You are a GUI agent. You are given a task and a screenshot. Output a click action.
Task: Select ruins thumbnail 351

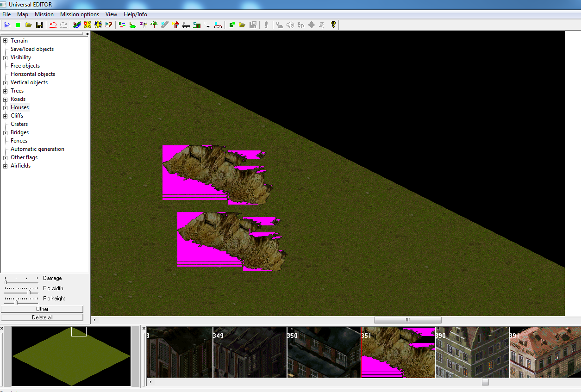pyautogui.click(x=398, y=352)
